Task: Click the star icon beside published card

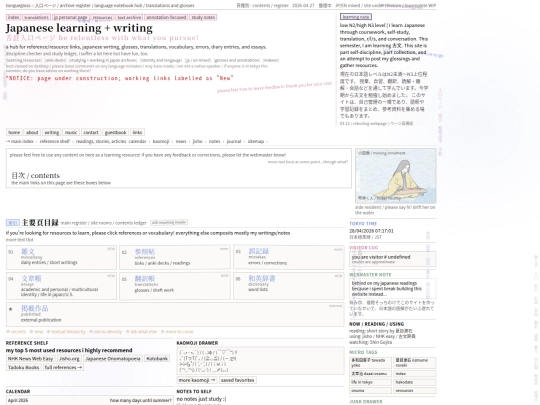Action: (x=11, y=309)
